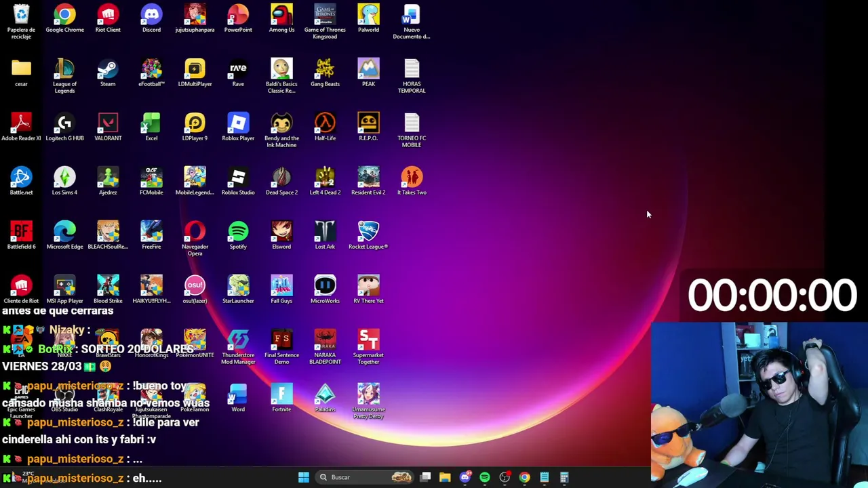Viewport: 868px width, 488px height.
Task: Select the Steam desktop shortcut
Action: 108,73
